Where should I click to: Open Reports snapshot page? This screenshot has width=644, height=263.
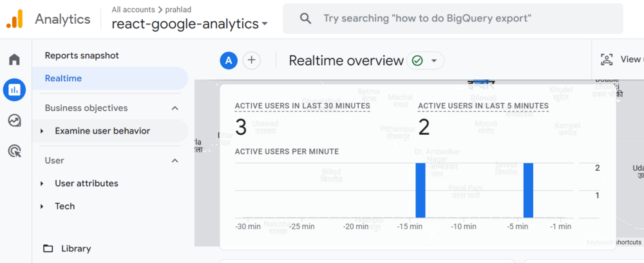[x=82, y=55]
